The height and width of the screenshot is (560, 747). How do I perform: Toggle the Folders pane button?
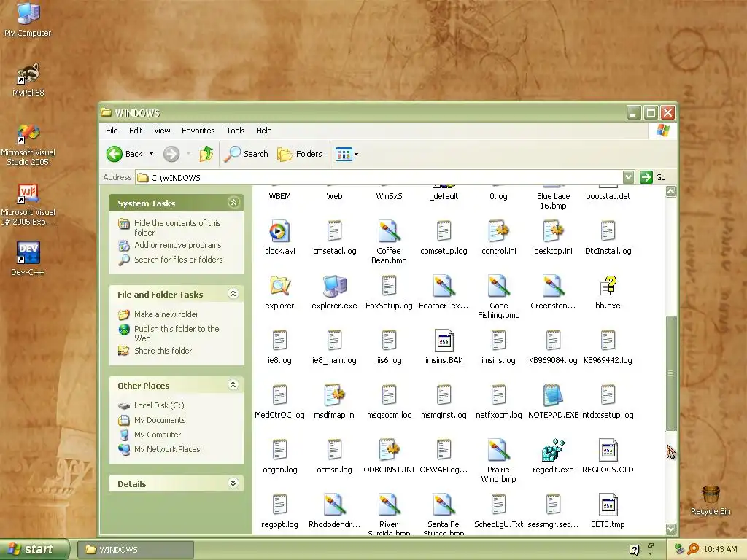pos(300,154)
